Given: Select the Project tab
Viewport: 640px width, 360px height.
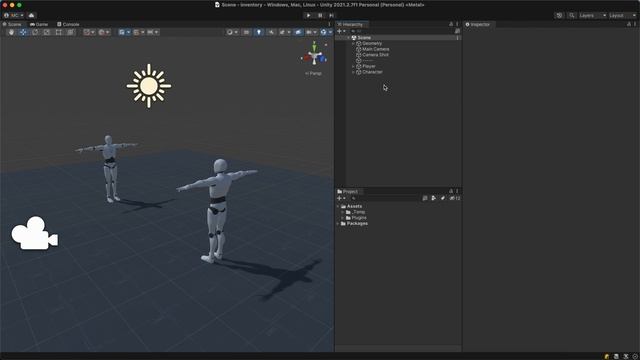Looking at the screenshot, I should click(348, 191).
